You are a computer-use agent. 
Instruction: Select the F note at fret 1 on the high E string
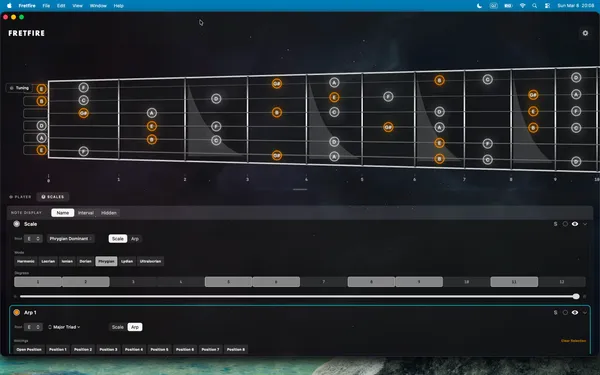coord(83,88)
